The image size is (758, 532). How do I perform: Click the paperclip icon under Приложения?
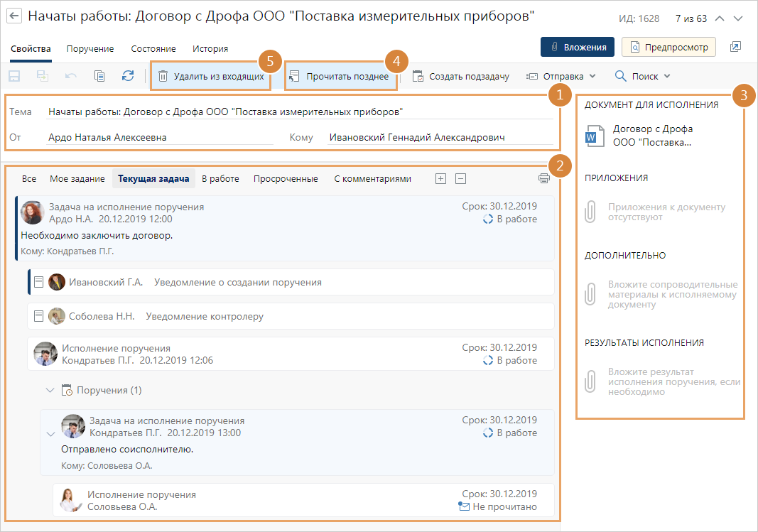click(590, 212)
